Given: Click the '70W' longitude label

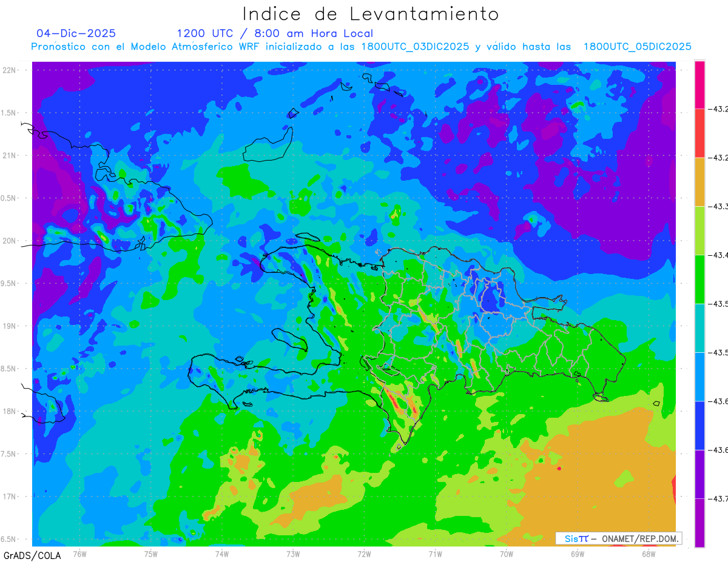Looking at the screenshot, I should click(507, 554).
